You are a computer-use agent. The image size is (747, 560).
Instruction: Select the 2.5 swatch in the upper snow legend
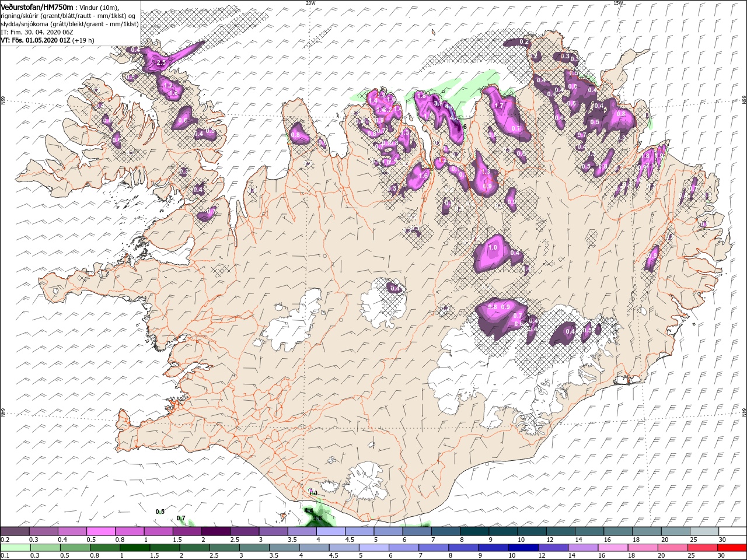coord(244,531)
